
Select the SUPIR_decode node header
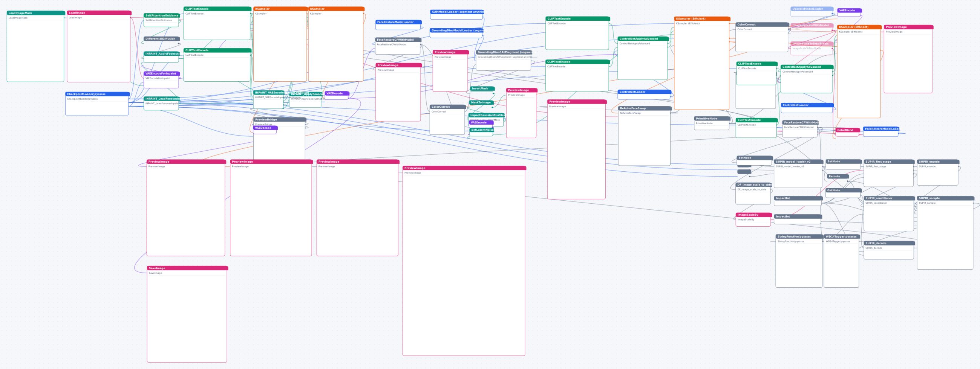point(889,244)
